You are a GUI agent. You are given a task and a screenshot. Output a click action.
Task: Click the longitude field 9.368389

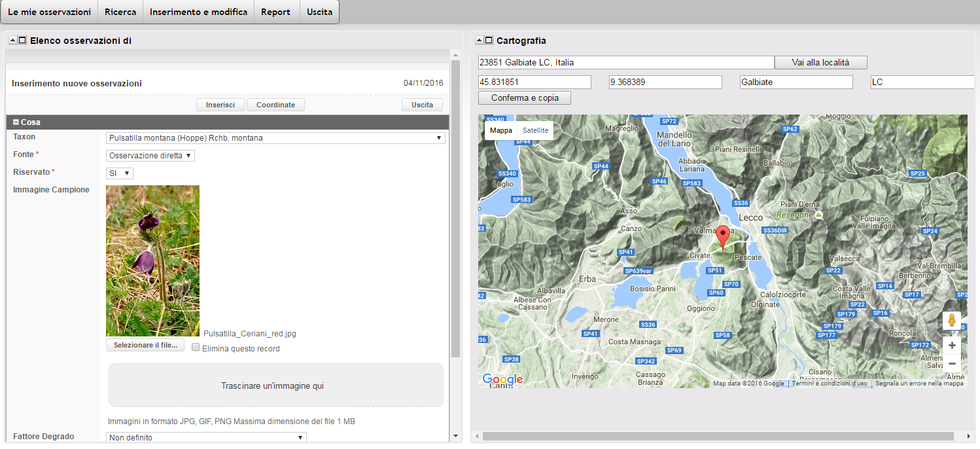point(665,82)
